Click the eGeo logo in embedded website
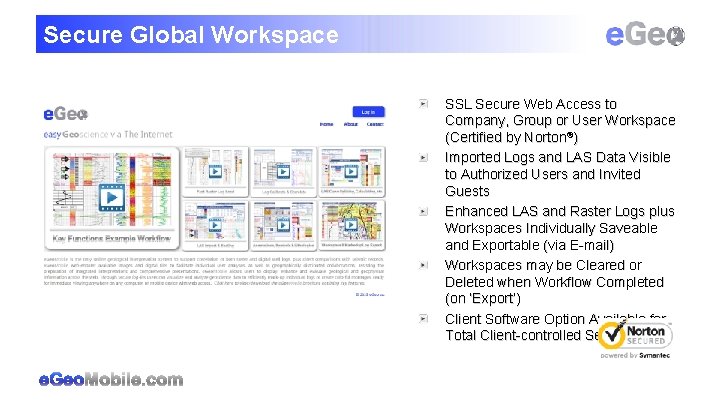The width and height of the screenshot is (720, 405). pos(66,114)
